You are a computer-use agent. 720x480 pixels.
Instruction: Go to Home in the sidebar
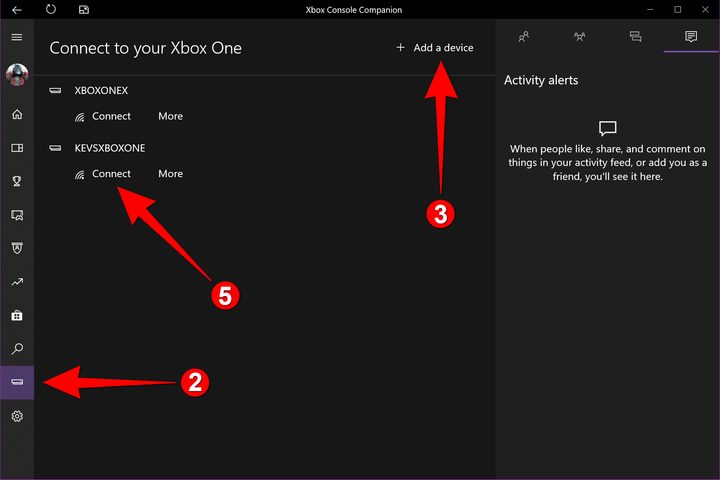point(17,114)
